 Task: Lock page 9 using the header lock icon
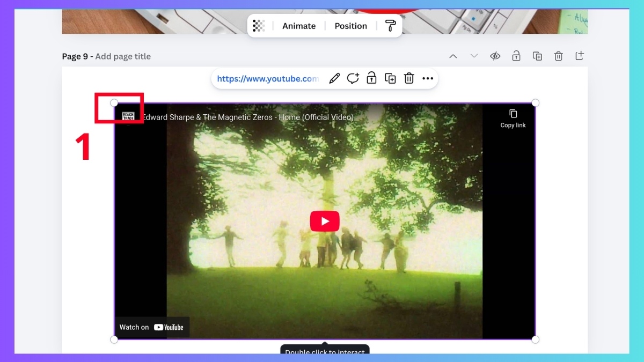click(x=516, y=56)
